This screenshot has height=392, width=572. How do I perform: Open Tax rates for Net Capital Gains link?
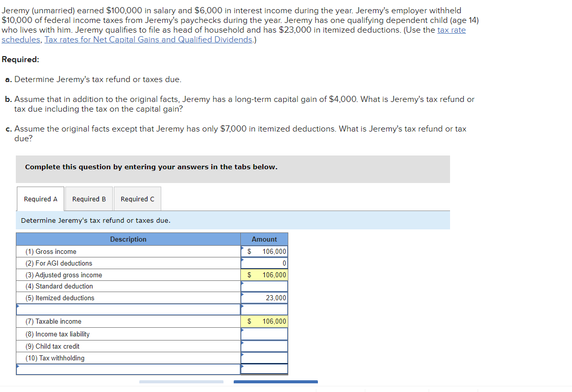pyautogui.click(x=148, y=39)
